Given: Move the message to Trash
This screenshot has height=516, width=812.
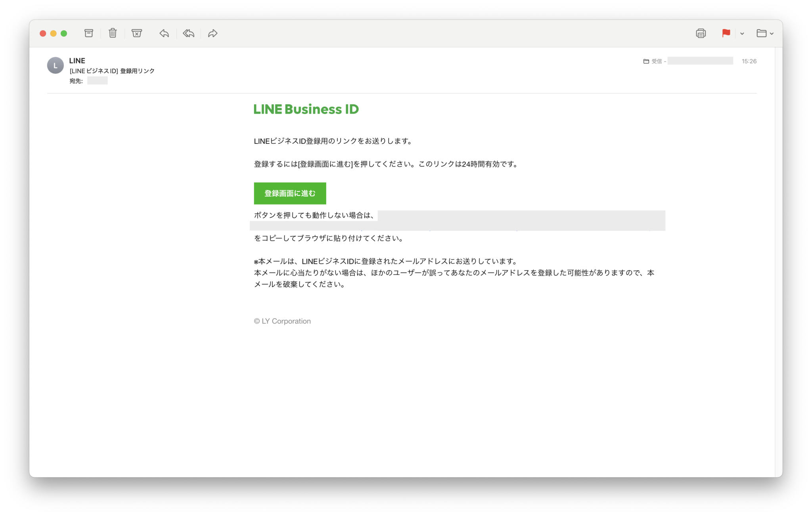Looking at the screenshot, I should pyautogui.click(x=113, y=33).
